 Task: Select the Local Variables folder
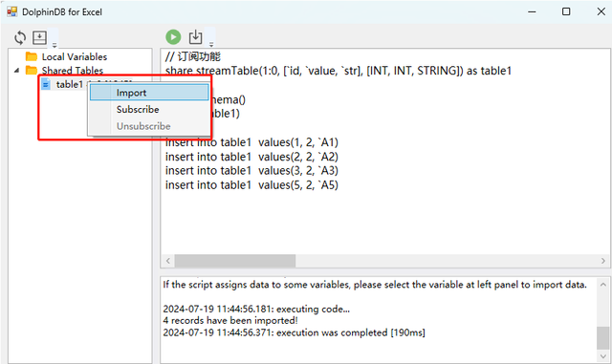pos(75,56)
